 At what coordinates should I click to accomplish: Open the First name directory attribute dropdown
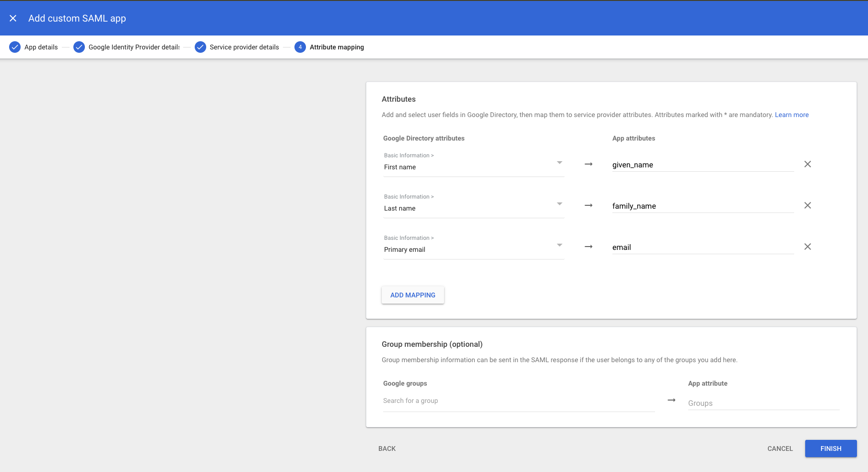(x=474, y=165)
